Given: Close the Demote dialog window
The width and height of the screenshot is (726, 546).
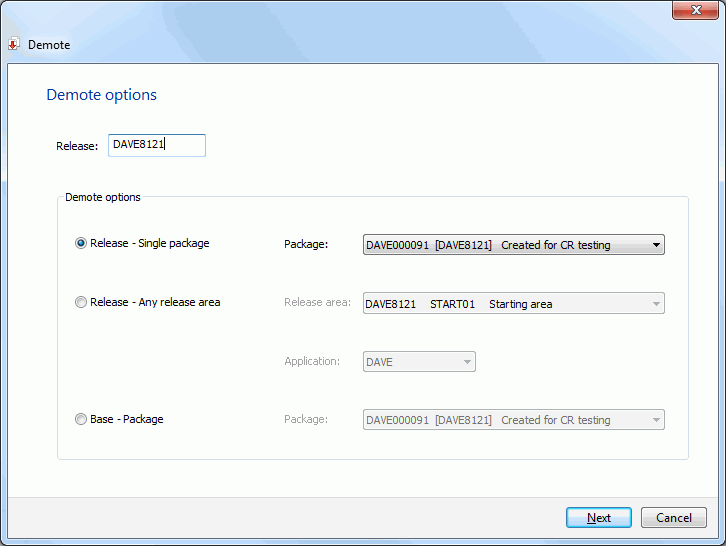Looking at the screenshot, I should point(695,10).
